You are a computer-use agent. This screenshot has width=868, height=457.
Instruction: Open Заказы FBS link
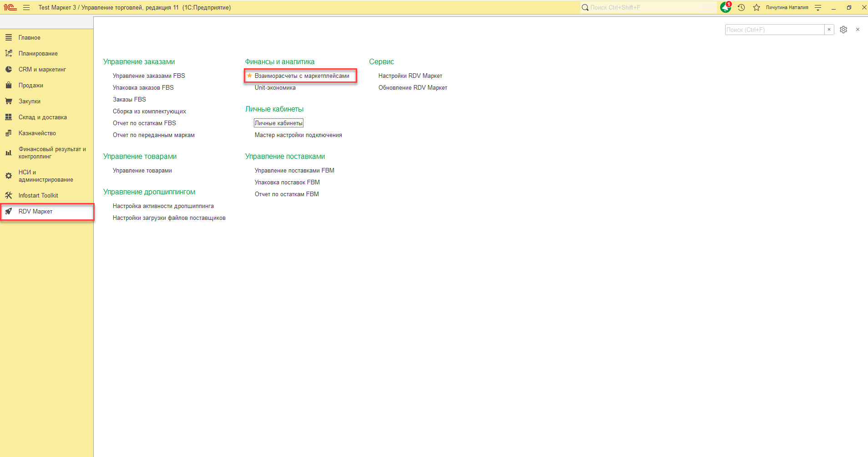129,99
